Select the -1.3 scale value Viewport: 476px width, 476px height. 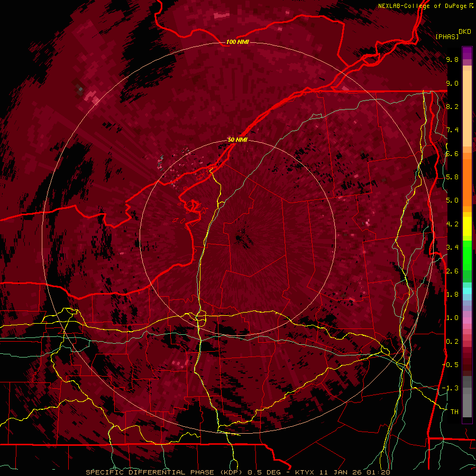(x=451, y=388)
